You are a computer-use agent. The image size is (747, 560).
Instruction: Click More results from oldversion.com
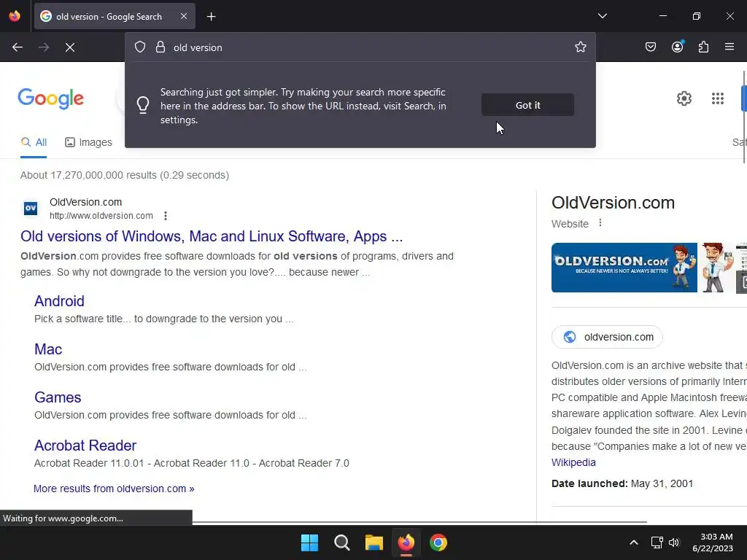[x=114, y=489]
